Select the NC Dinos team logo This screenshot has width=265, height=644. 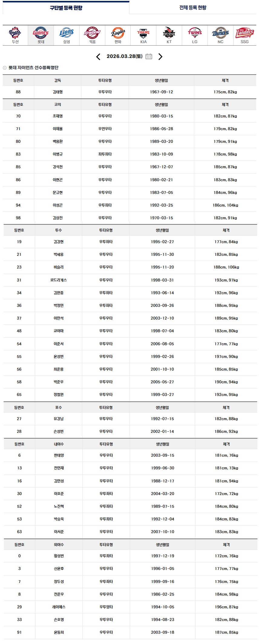221,33
